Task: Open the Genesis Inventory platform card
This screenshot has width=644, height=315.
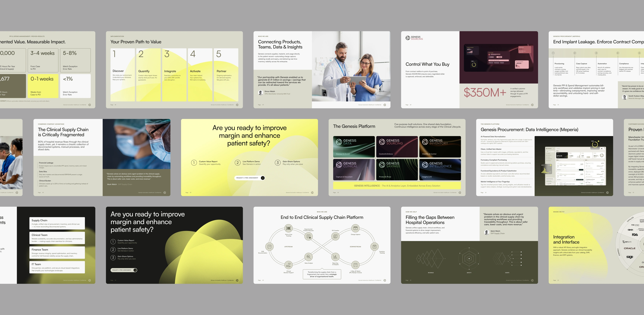Action: [440, 147]
